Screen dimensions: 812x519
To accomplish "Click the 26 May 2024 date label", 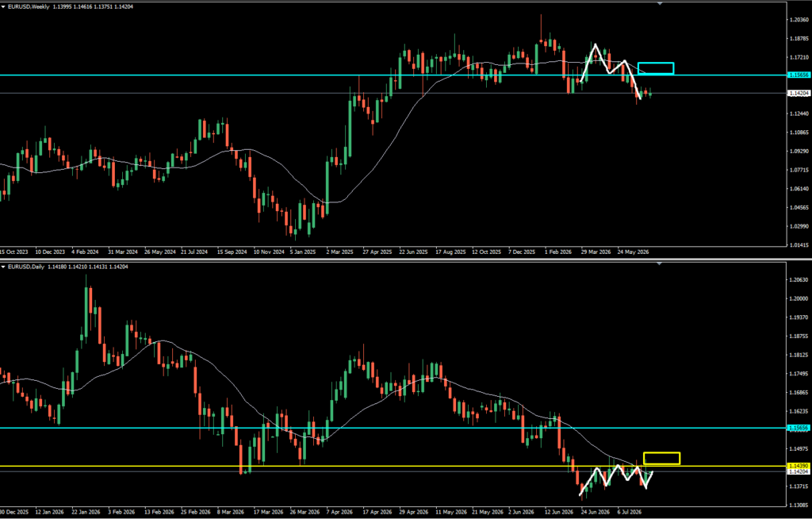I will (160, 252).
